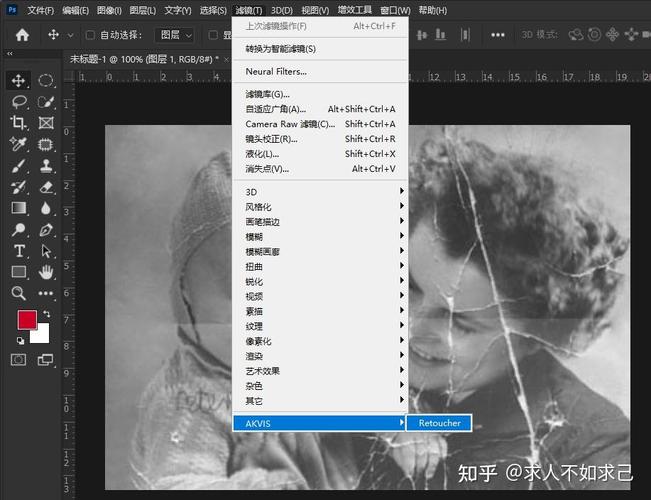Collapse the toolbox double-arrow handle

(x=10, y=53)
